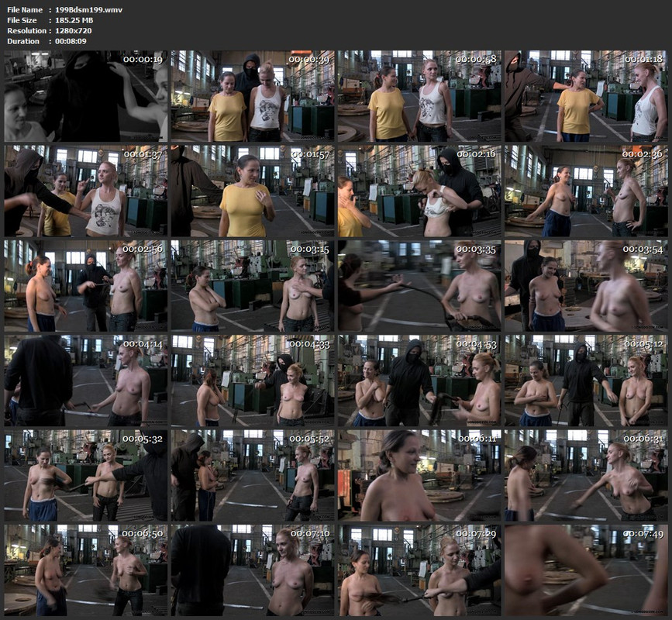
Task: Open the thumbnail stamped 00:00:19
Action: [x=86, y=96]
